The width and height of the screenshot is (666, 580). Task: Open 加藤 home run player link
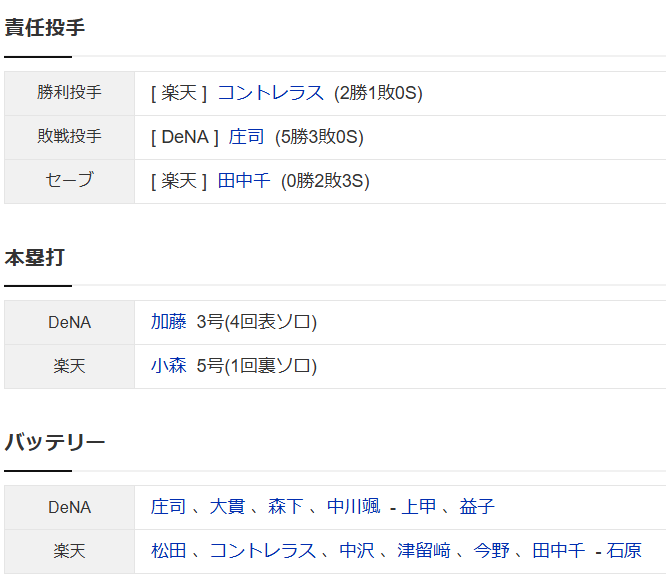169,321
